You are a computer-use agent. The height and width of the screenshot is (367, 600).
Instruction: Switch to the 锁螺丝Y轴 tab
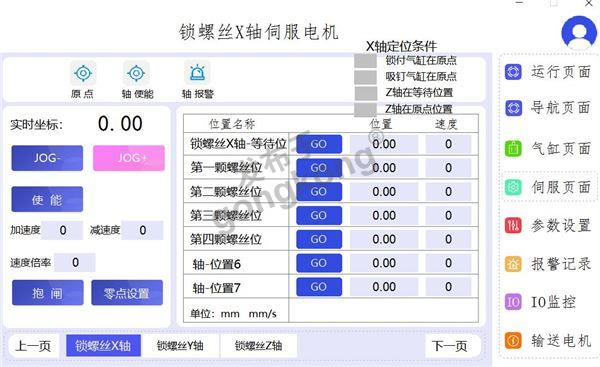(180, 346)
